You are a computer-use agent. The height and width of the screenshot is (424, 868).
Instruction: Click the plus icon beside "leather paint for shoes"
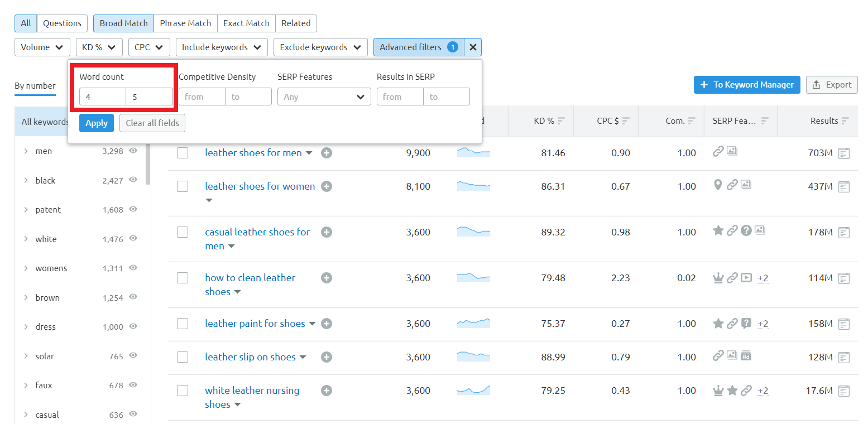[x=327, y=323]
